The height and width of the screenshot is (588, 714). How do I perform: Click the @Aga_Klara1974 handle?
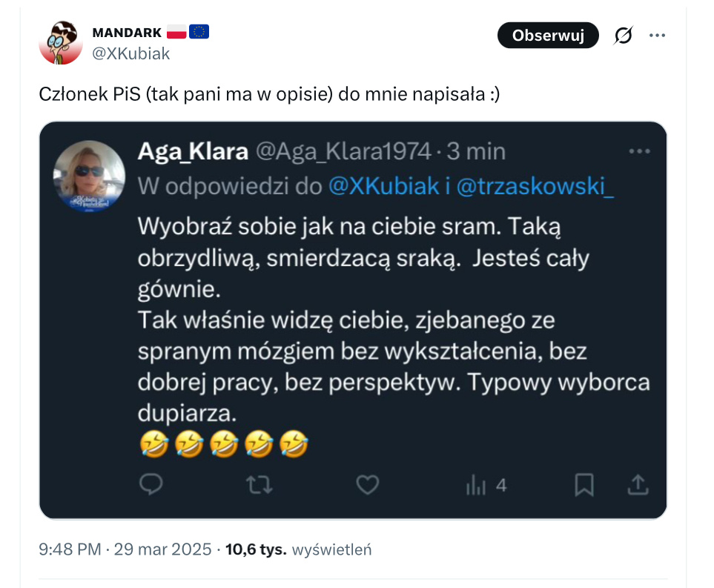coord(343,151)
